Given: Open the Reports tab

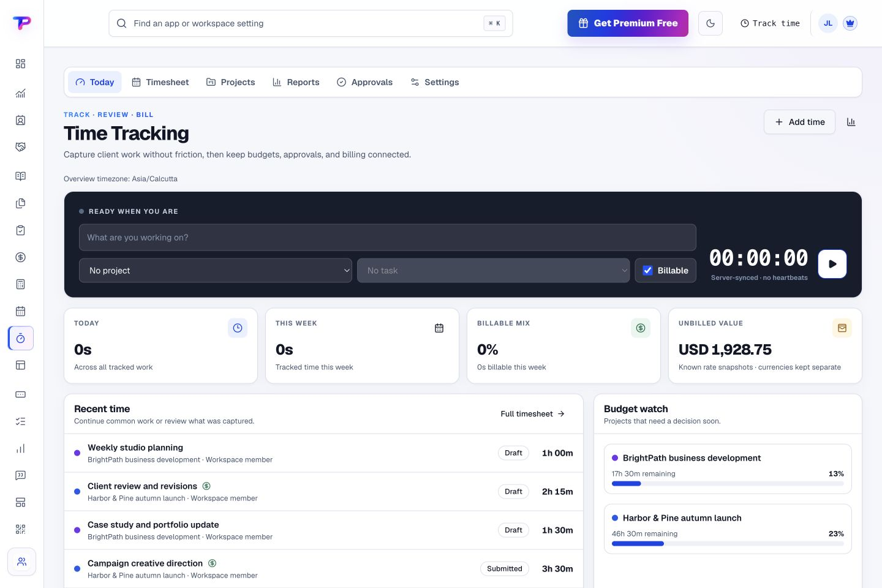Looking at the screenshot, I should [296, 82].
